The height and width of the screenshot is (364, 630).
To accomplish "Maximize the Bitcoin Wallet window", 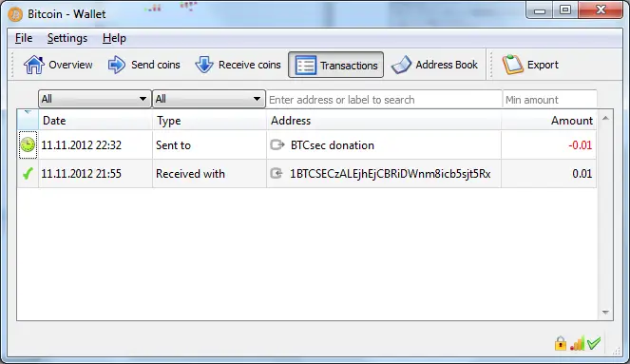I will tap(565, 10).
